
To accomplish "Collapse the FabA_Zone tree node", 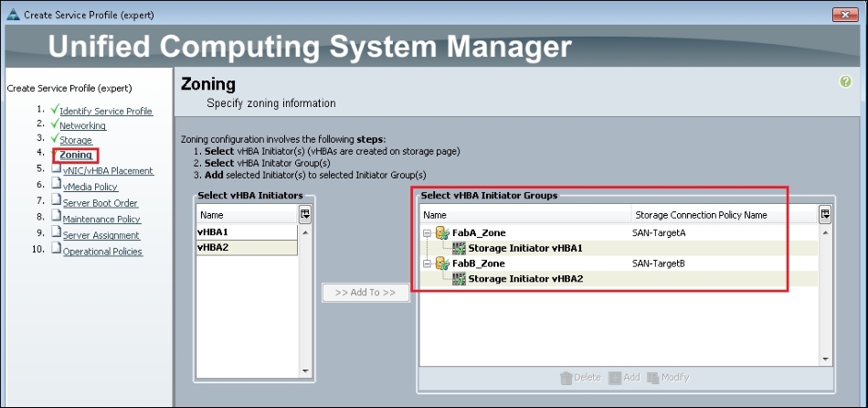I will point(427,233).
